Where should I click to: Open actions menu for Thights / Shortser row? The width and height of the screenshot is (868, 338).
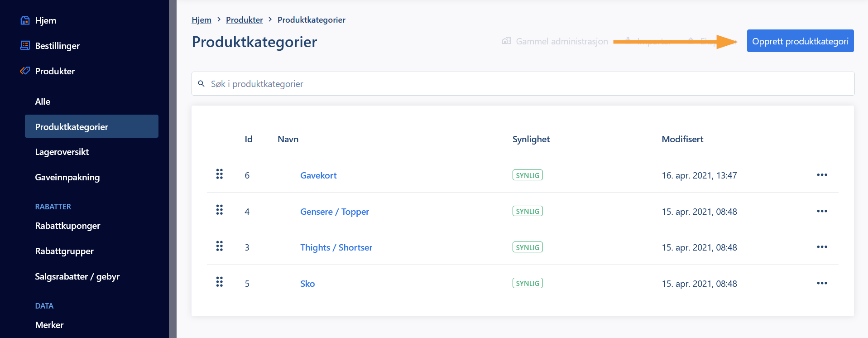(822, 247)
